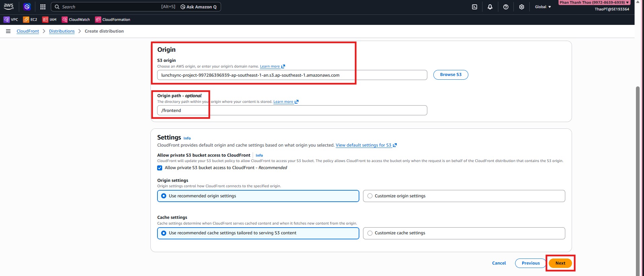Viewport: 644px width, 276px height.
Task: Select Customize cache settings option
Action: point(370,233)
